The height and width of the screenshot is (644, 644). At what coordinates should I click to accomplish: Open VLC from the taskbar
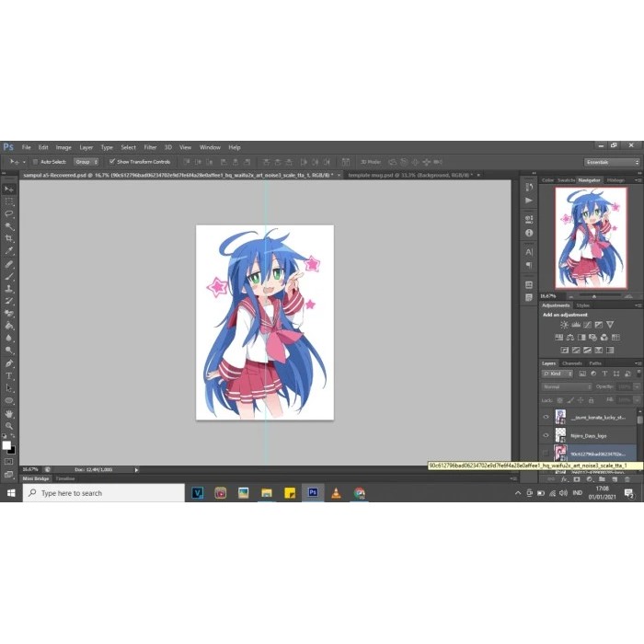[x=336, y=493]
